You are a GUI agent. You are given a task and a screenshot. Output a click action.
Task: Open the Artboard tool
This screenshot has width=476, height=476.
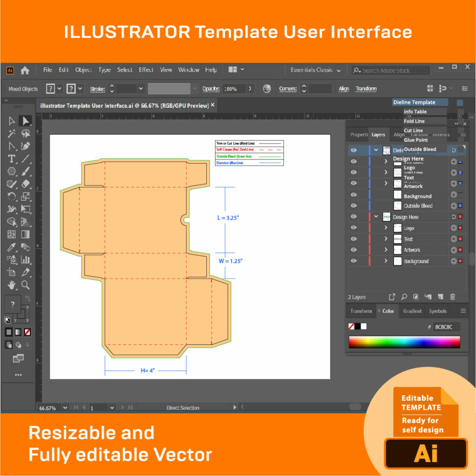pos(12,272)
